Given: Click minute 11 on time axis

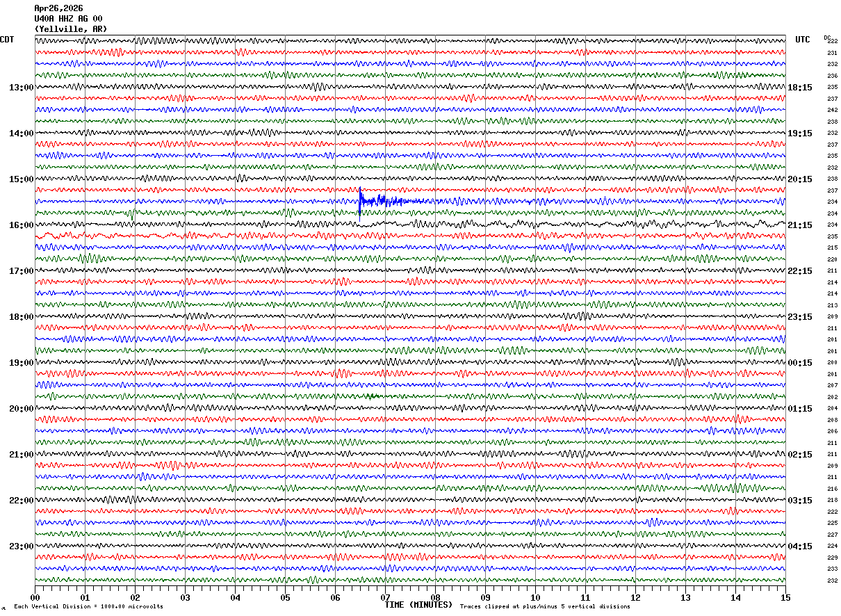Looking at the screenshot, I should (x=585, y=597).
